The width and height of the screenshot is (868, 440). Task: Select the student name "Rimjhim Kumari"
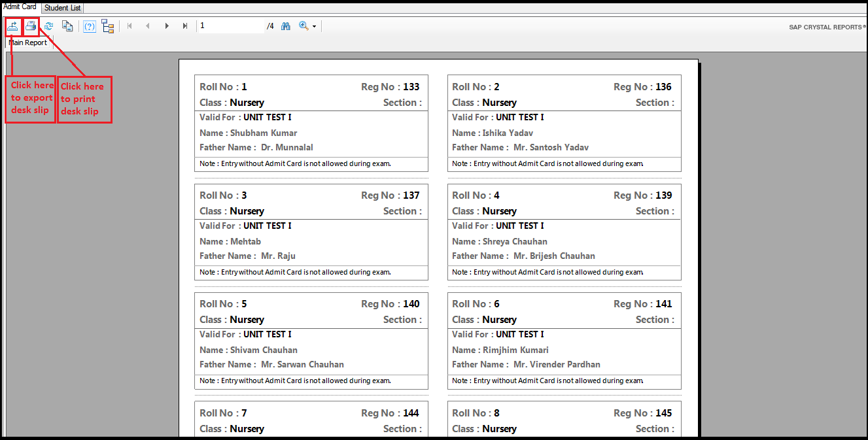coord(515,350)
